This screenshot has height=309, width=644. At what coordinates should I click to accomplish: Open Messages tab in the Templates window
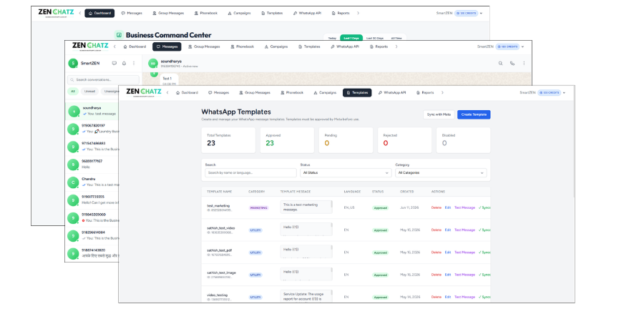click(x=218, y=93)
